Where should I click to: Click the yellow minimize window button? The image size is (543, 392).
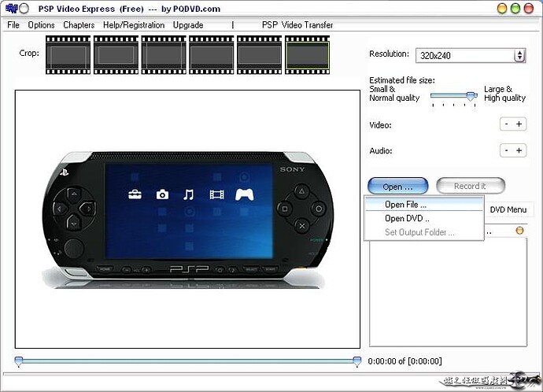(502, 9)
